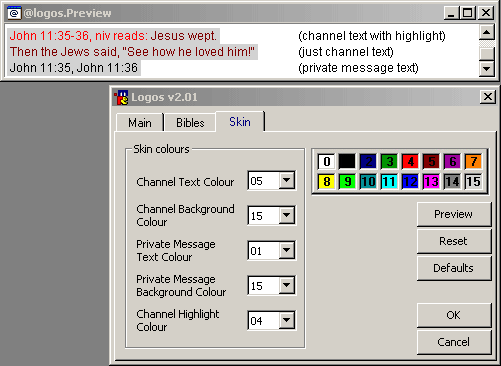Screen dimensions: 501x366
Task: Restore settings with the Defaults button
Action: click(x=454, y=268)
